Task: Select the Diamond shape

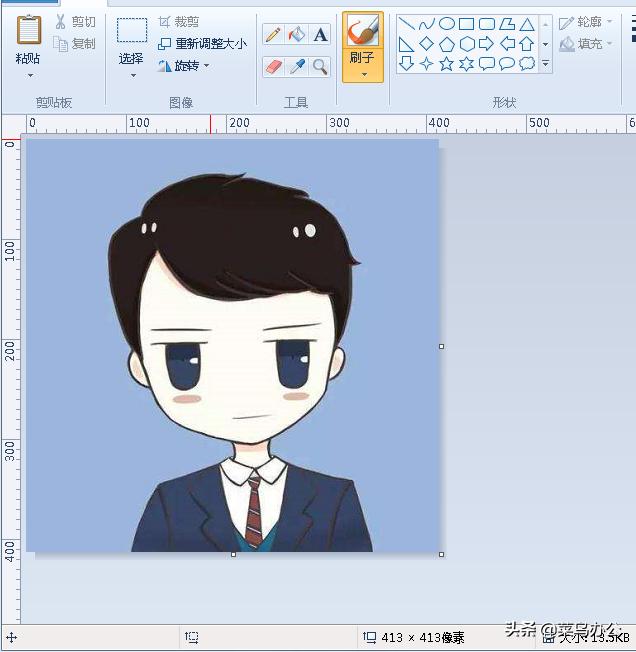Action: (x=426, y=44)
